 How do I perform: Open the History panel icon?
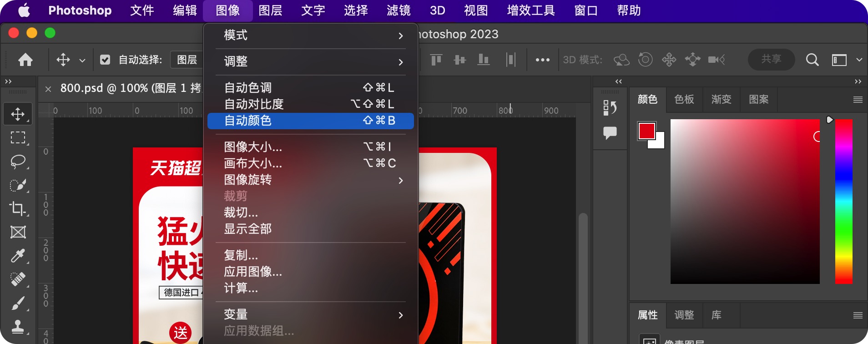(610, 108)
